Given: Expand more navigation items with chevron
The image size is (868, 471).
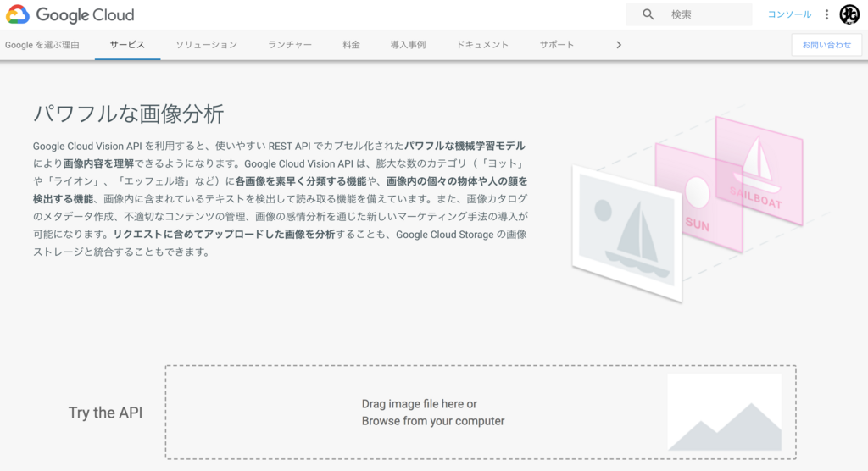Looking at the screenshot, I should click(x=619, y=45).
